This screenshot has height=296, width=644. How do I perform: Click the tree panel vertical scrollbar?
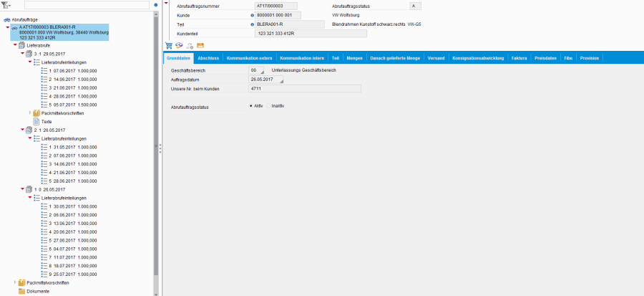click(x=156, y=143)
